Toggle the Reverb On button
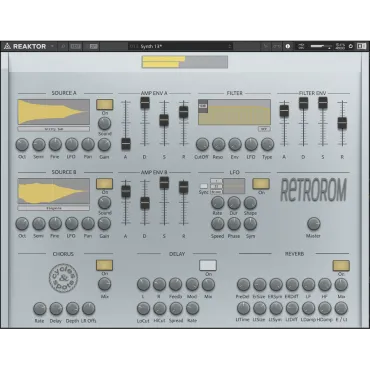This screenshot has width=370, height=370. (x=341, y=266)
